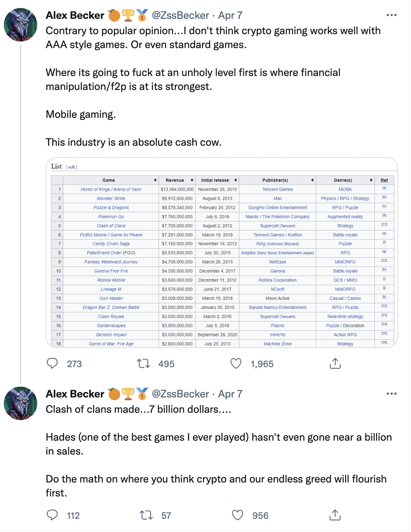Click @ZssBecker handle on second tweet

coord(180,394)
